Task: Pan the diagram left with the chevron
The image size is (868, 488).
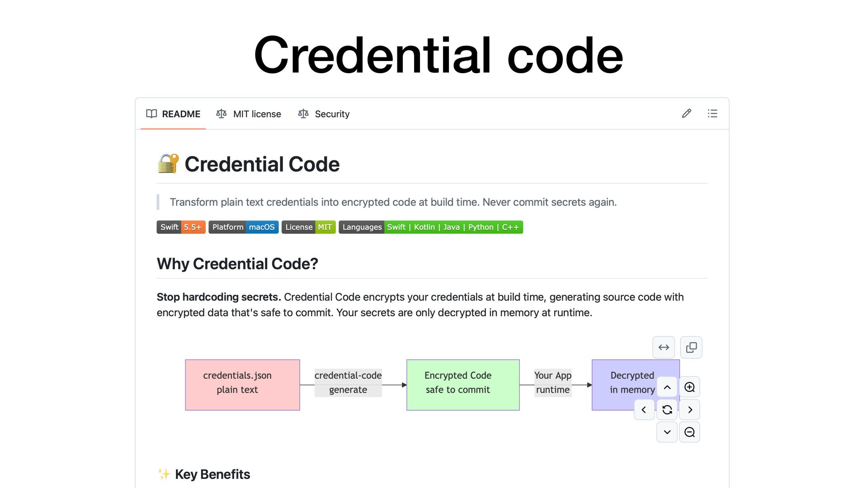Action: [644, 410]
